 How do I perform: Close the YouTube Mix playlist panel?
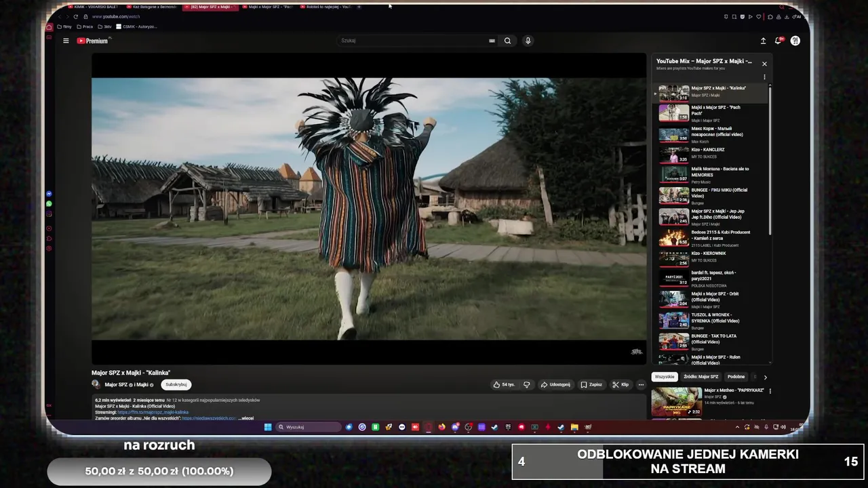(x=764, y=64)
